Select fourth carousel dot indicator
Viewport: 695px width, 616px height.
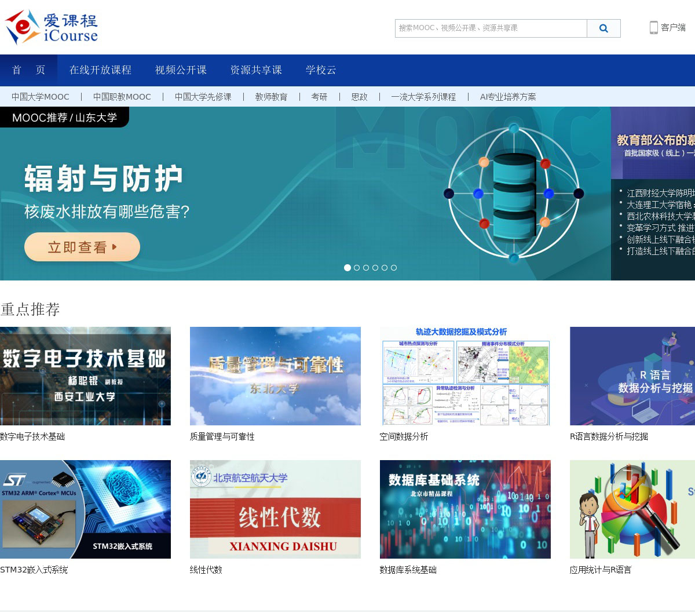pyautogui.click(x=375, y=268)
